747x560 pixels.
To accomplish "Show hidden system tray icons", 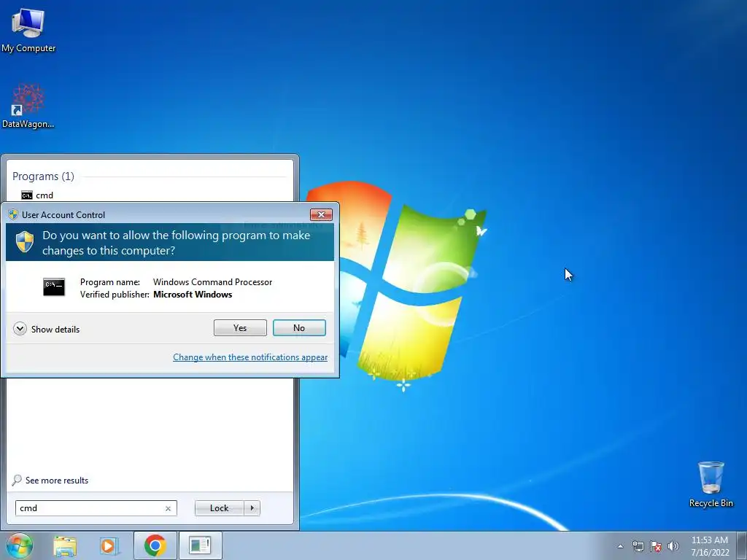I will [620, 546].
